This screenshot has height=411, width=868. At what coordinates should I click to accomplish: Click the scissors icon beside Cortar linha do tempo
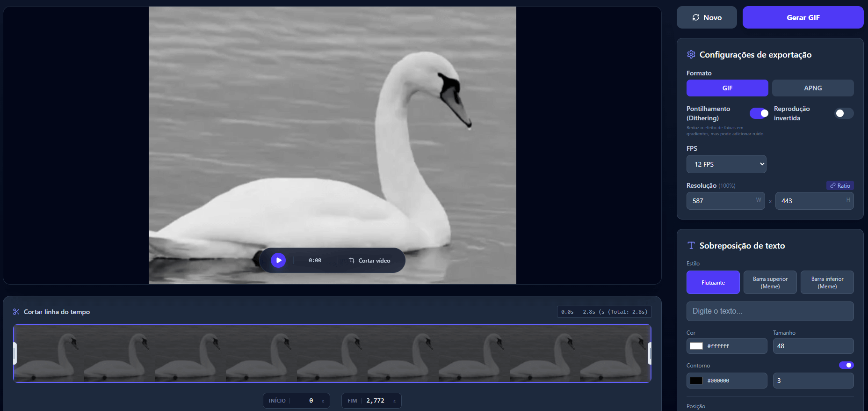[x=16, y=312]
